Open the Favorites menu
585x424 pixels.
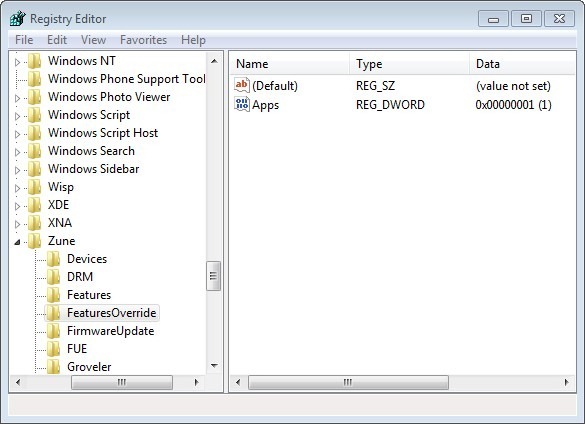(143, 40)
